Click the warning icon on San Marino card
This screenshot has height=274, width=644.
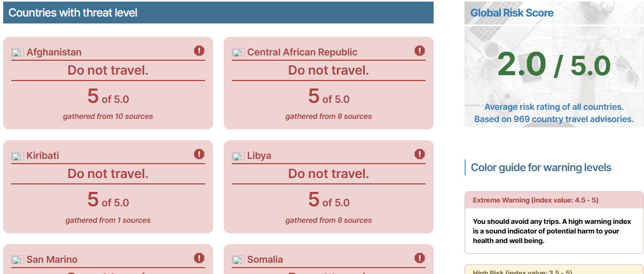199,258
